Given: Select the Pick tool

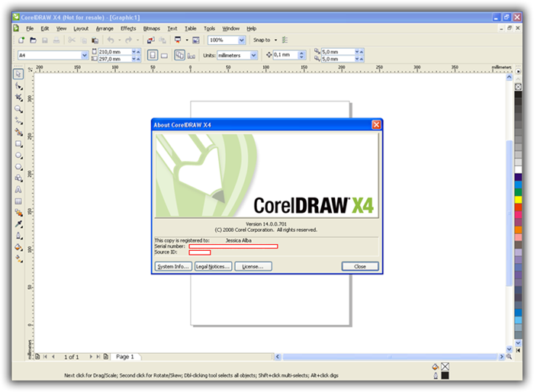Looking at the screenshot, I should [x=18, y=74].
